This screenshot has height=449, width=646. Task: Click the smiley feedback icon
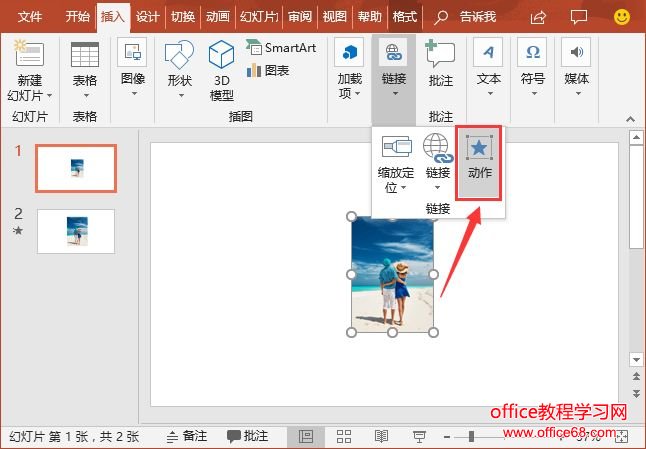(622, 17)
